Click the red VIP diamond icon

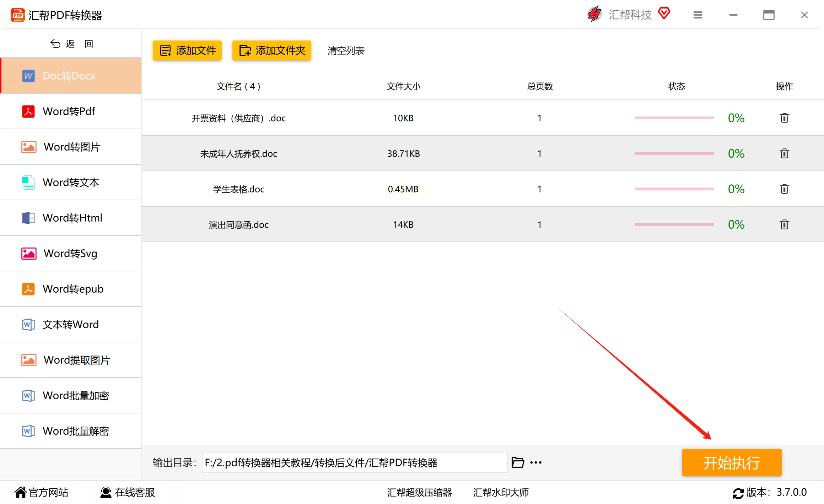point(664,13)
